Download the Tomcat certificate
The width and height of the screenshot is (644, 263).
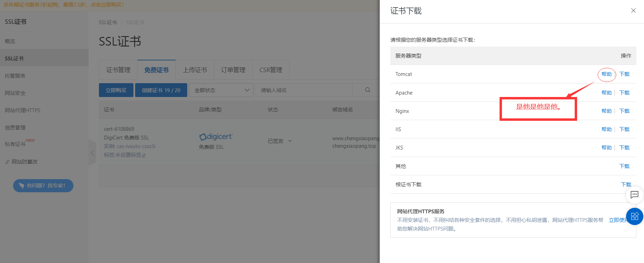click(624, 74)
